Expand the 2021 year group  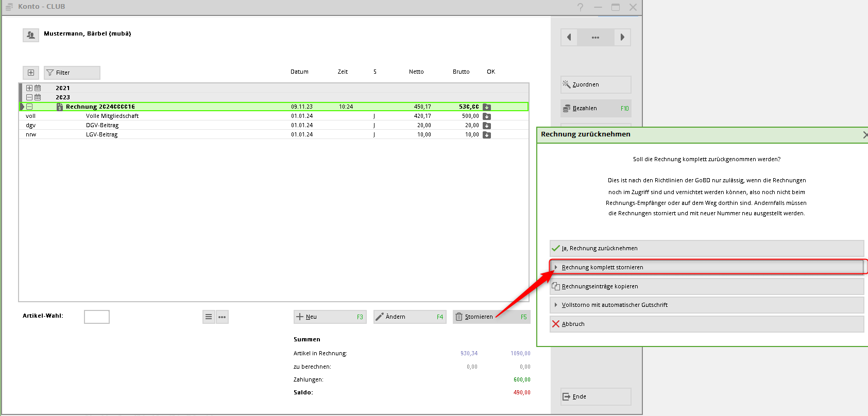coord(29,88)
